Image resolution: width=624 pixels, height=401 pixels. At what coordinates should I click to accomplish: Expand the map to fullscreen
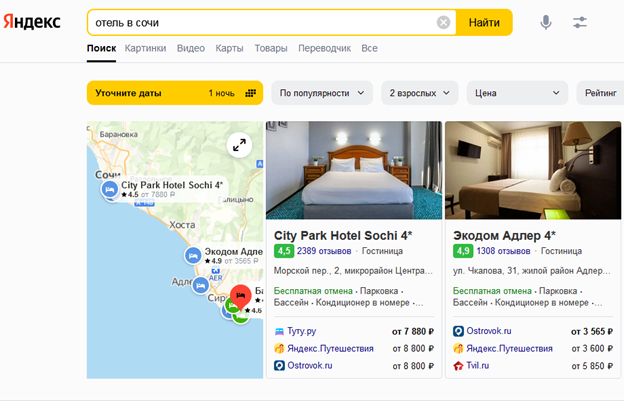tap(239, 145)
